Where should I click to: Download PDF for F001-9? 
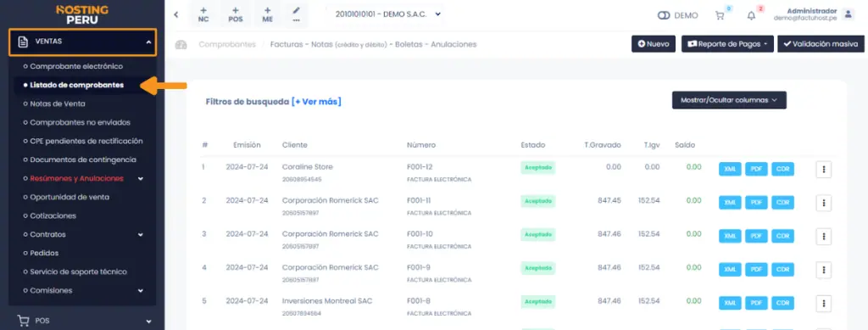(756, 270)
